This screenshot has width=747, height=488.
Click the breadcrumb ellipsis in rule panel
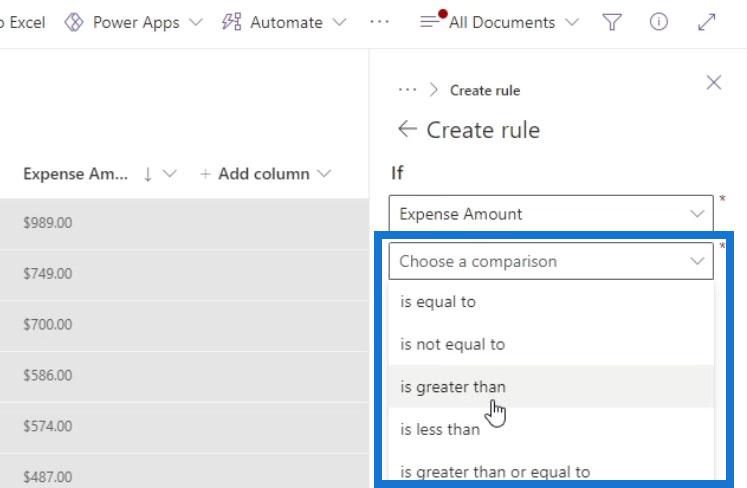coord(407,90)
